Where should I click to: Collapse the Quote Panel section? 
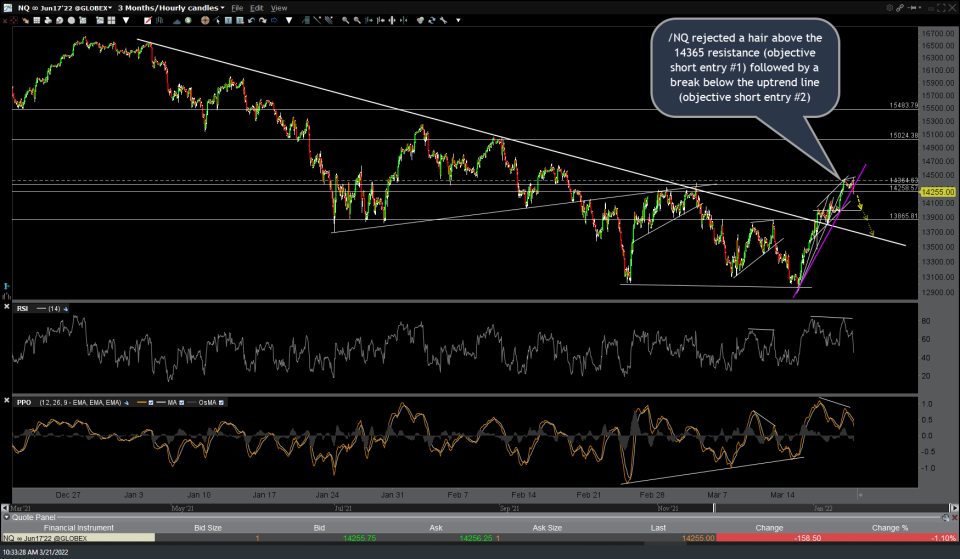click(x=7, y=517)
